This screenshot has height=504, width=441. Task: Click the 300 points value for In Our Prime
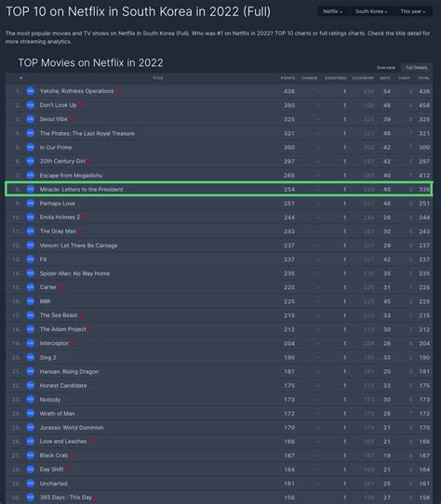click(289, 147)
